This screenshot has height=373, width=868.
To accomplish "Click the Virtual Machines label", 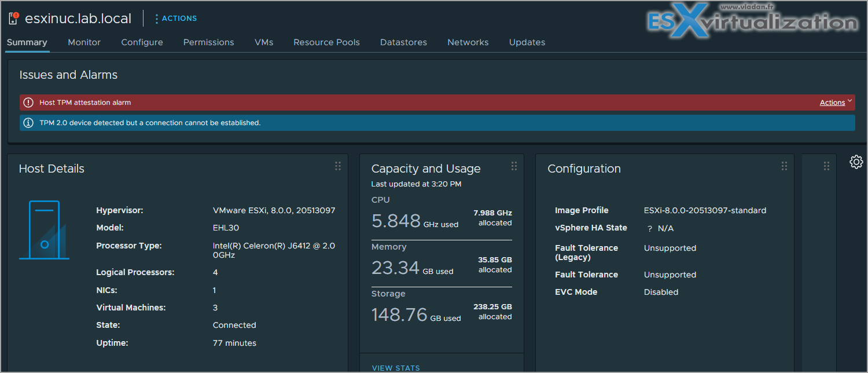I will click(131, 308).
